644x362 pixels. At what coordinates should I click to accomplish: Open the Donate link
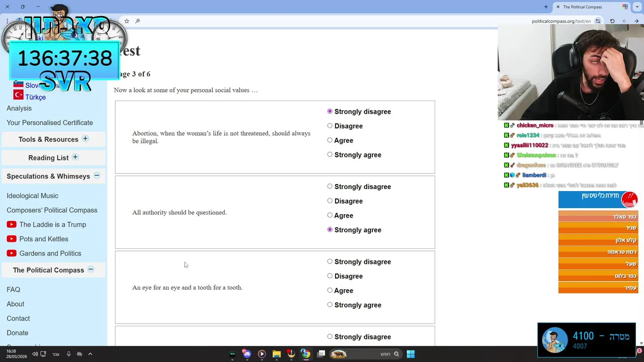click(17, 333)
